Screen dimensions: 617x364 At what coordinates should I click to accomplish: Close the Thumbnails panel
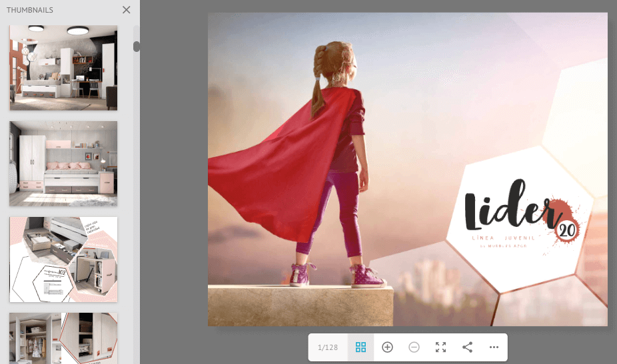coord(127,10)
